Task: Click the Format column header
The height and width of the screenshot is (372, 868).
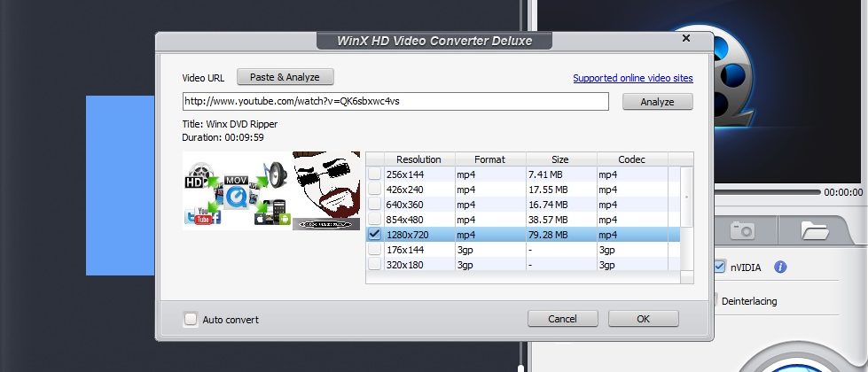Action: click(x=489, y=159)
